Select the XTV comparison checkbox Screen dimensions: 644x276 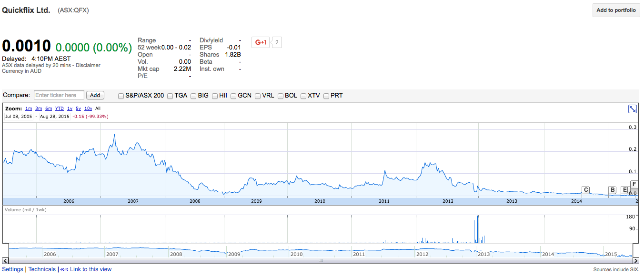point(303,96)
